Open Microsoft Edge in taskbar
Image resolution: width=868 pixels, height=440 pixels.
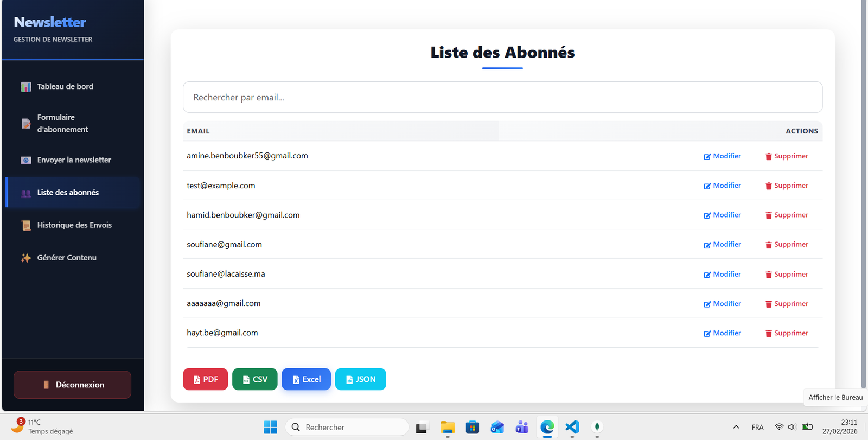(x=547, y=427)
